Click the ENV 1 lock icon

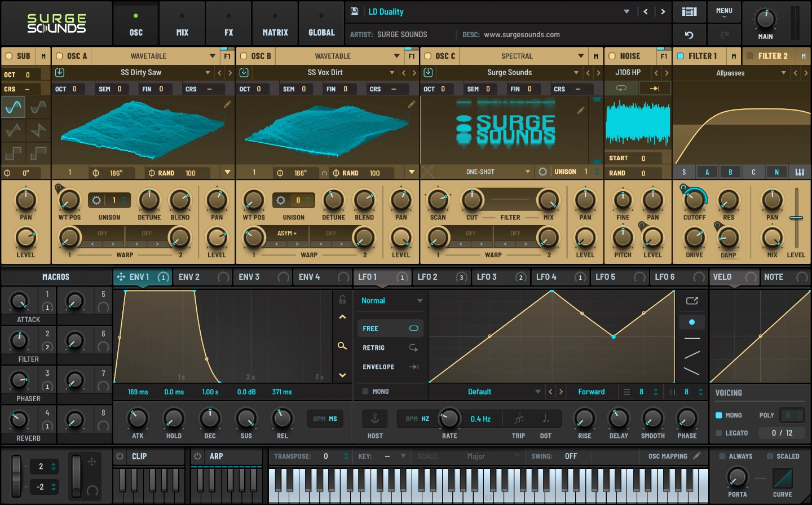point(342,299)
